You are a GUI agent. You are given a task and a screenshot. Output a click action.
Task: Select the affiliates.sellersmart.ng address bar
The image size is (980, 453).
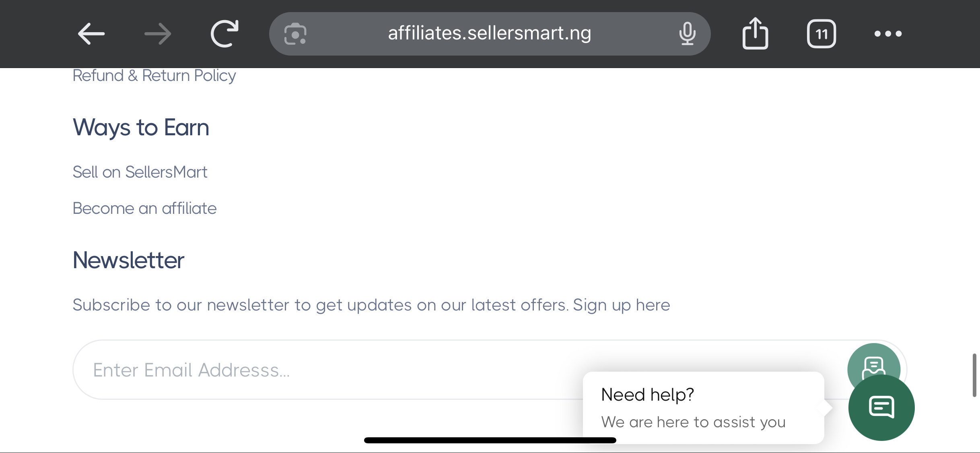point(490,34)
